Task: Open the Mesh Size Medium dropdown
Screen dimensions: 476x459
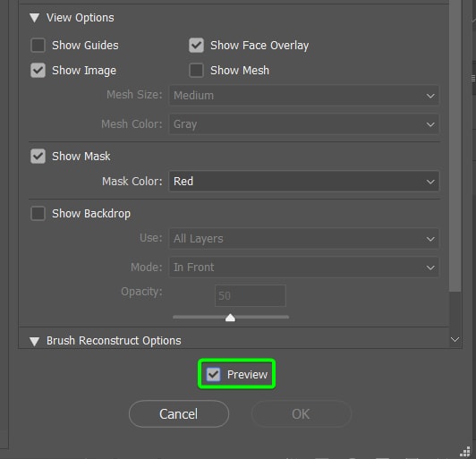Action: [304, 96]
